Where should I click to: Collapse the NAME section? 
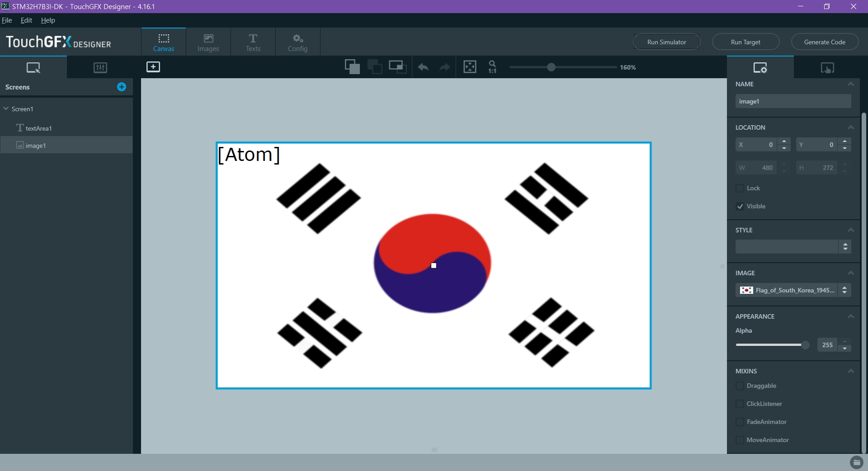(x=850, y=84)
